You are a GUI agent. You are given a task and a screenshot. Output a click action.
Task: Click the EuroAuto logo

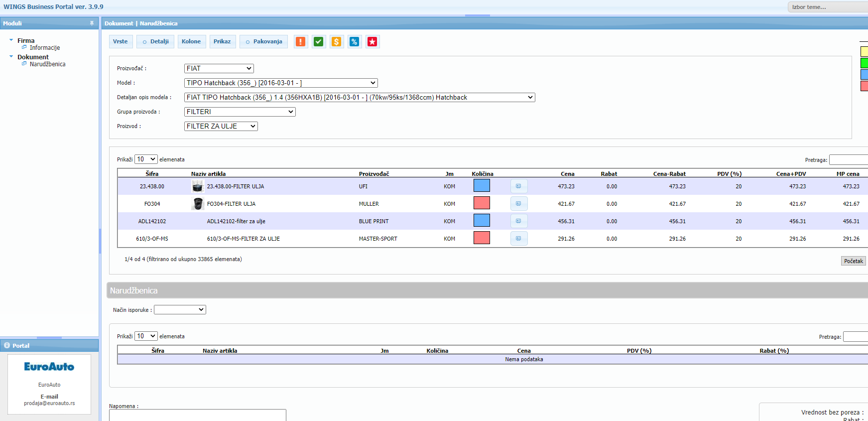click(x=49, y=367)
